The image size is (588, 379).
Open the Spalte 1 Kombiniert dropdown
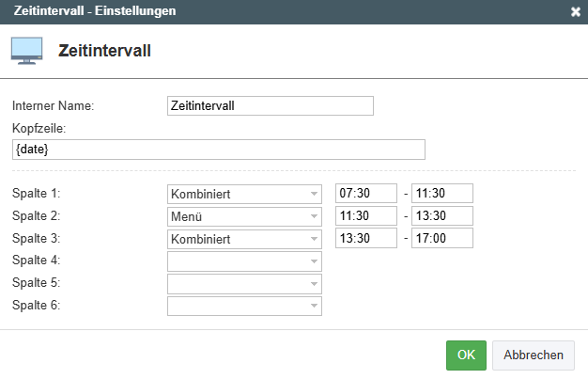244,194
